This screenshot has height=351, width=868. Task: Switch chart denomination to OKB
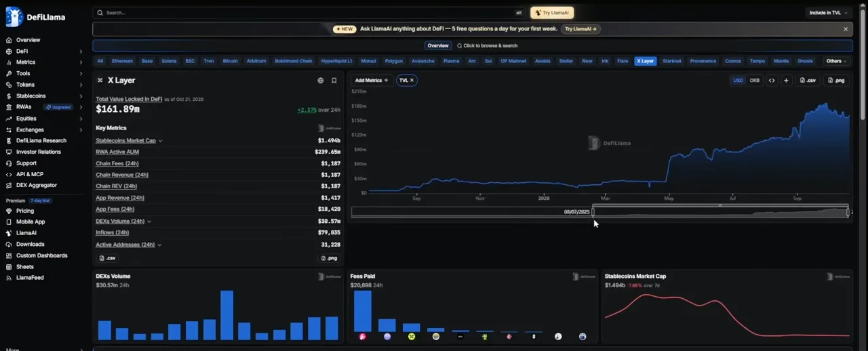tap(754, 80)
